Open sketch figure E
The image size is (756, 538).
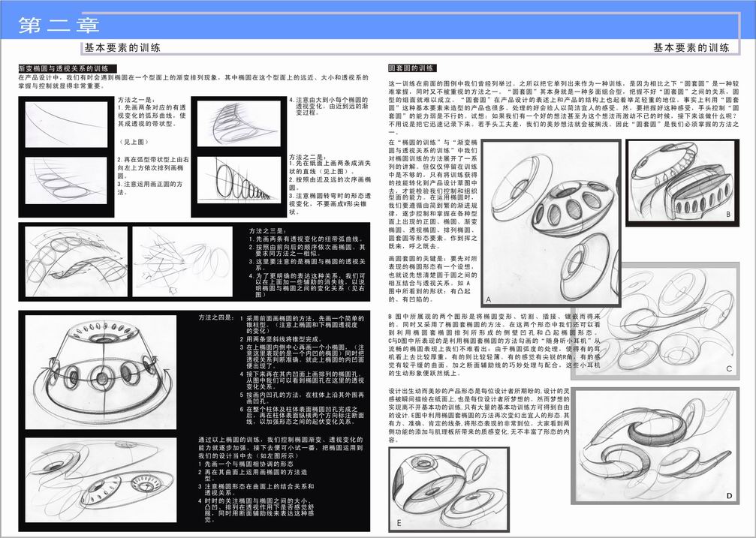[449, 489]
